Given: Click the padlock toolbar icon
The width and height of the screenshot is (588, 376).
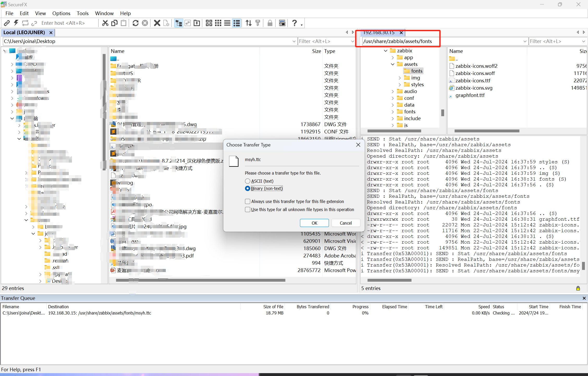Looking at the screenshot, I should click(270, 23).
